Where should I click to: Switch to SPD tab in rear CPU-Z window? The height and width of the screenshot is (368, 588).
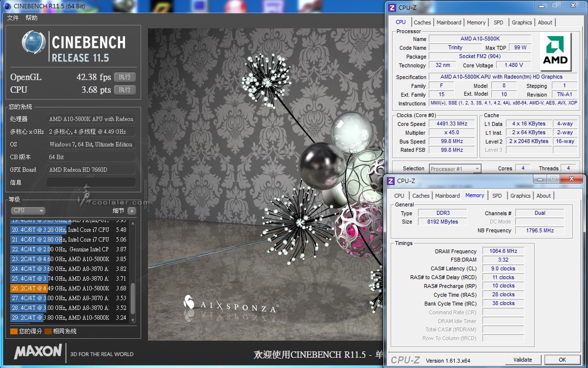(498, 22)
